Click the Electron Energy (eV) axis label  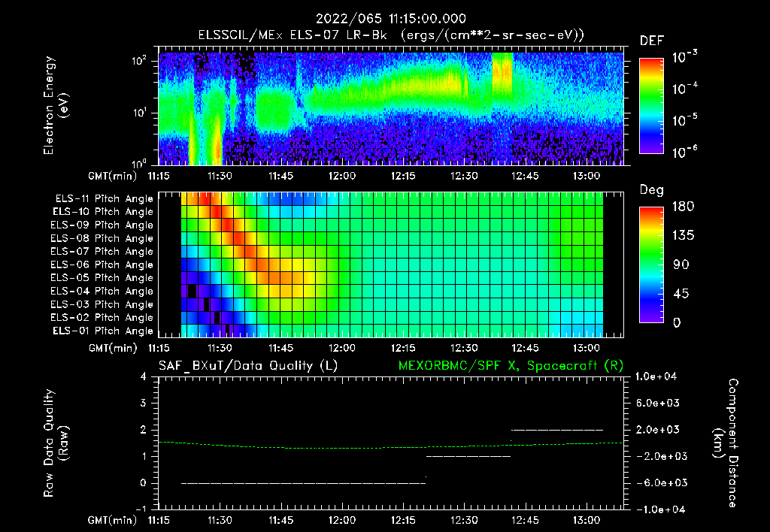[x=56, y=105]
